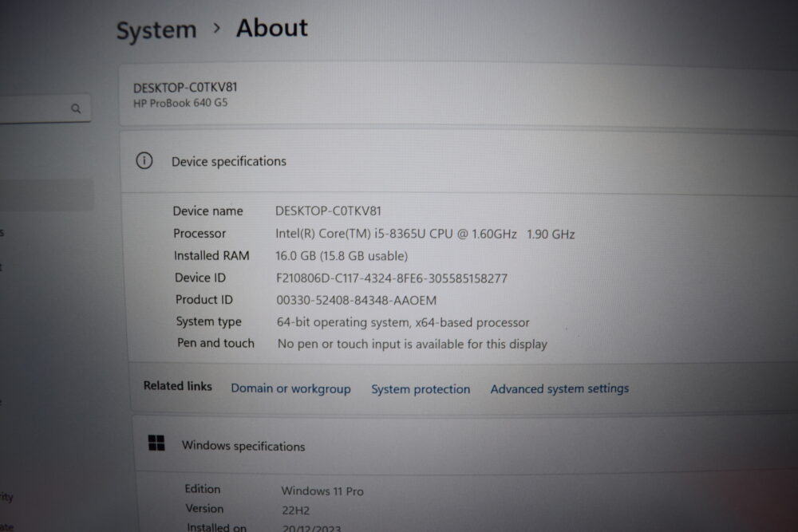Viewport: 798px width, 532px height.
Task: Select the Device ID value starting with F210806D
Action: point(391,278)
